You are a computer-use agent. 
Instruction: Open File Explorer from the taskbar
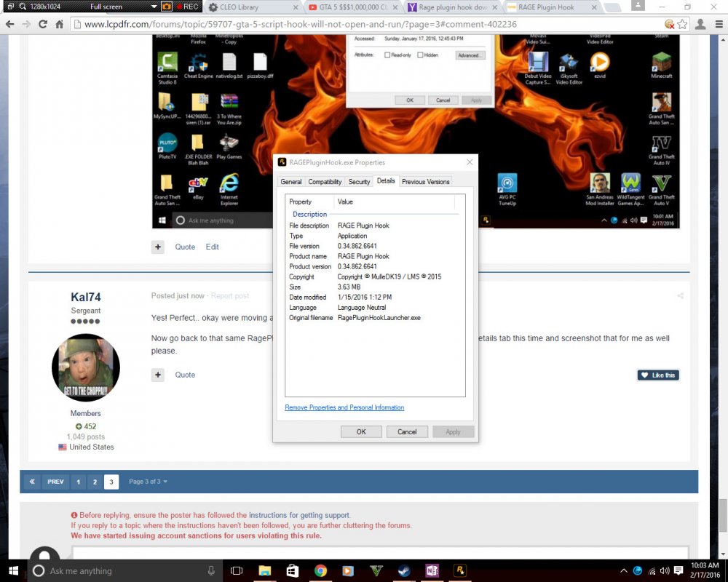point(265,571)
